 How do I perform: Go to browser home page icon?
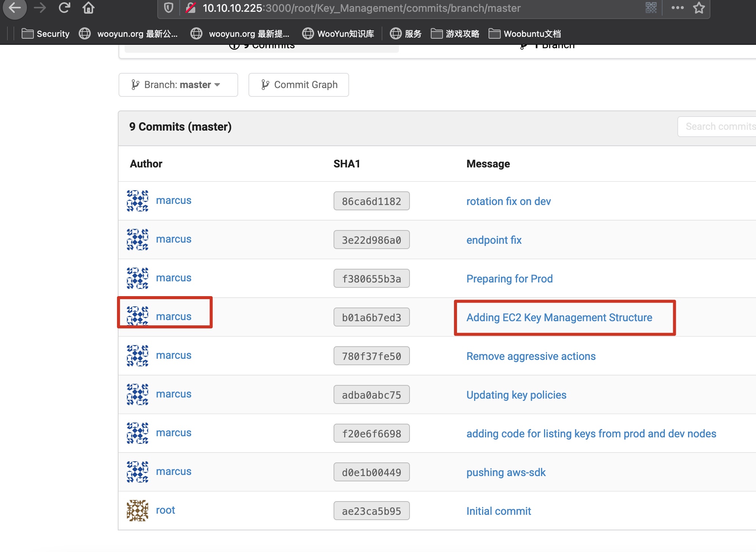89,8
